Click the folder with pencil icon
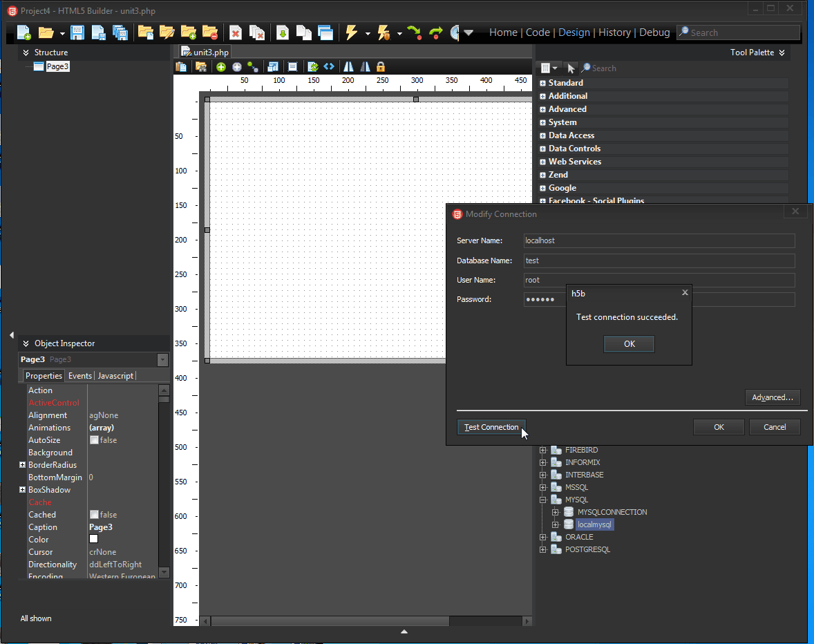 click(167, 32)
